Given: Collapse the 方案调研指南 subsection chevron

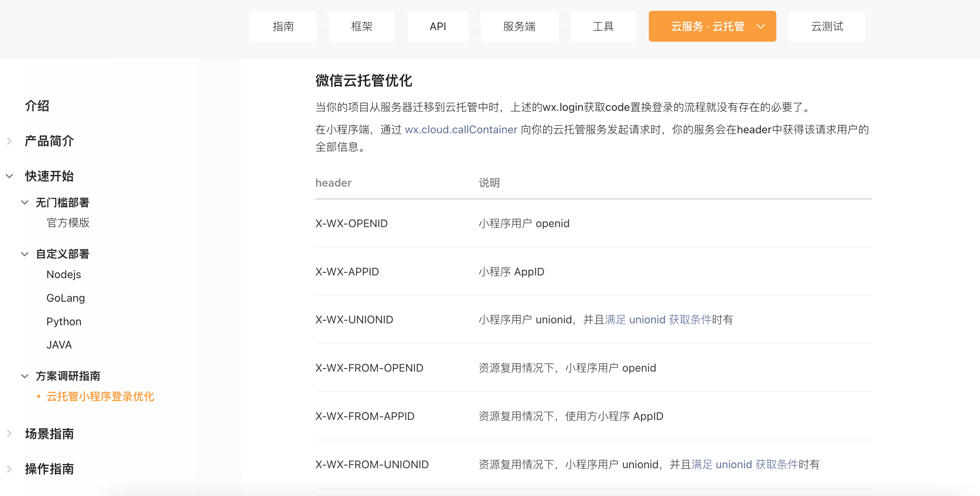Looking at the screenshot, I should point(25,376).
